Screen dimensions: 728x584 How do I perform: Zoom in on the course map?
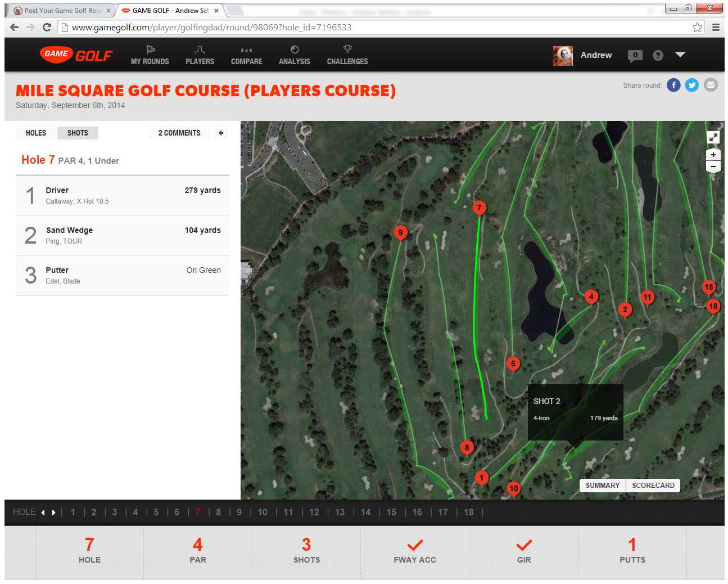tap(713, 155)
